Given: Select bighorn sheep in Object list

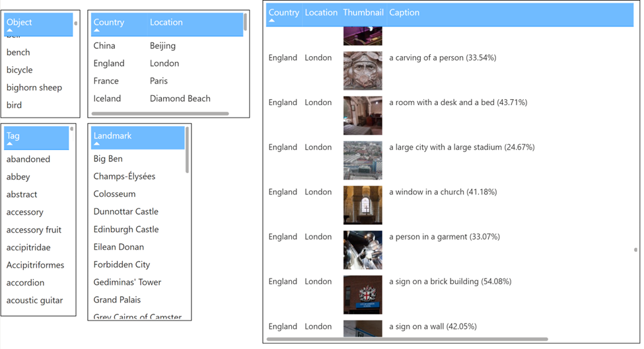Looking at the screenshot, I should pyautogui.click(x=34, y=88).
